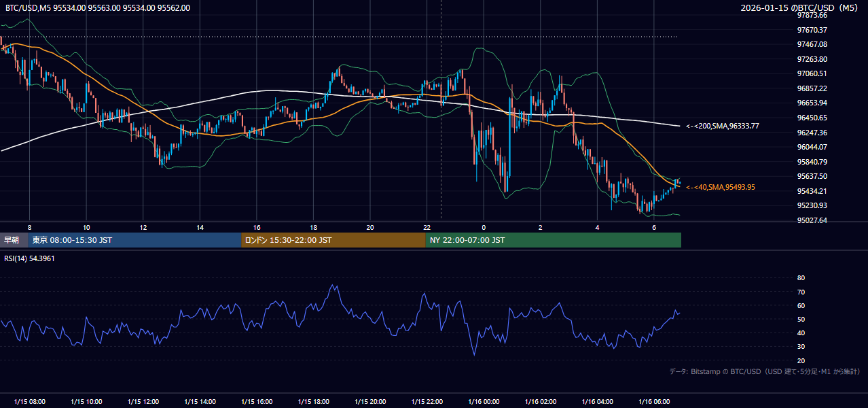Click price axis label 97873.66
Screen dimensions: 868x408
tap(812, 15)
